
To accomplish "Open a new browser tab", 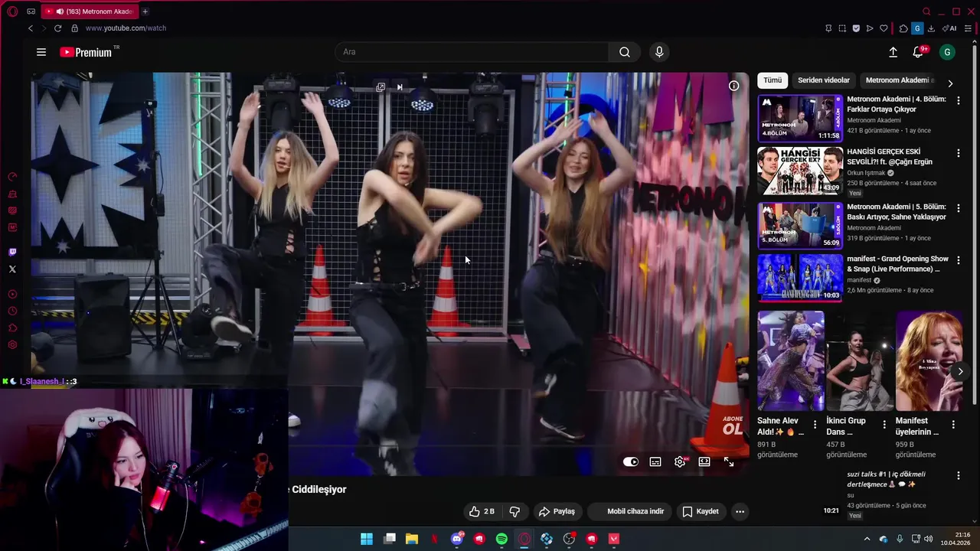I will pyautogui.click(x=145, y=11).
